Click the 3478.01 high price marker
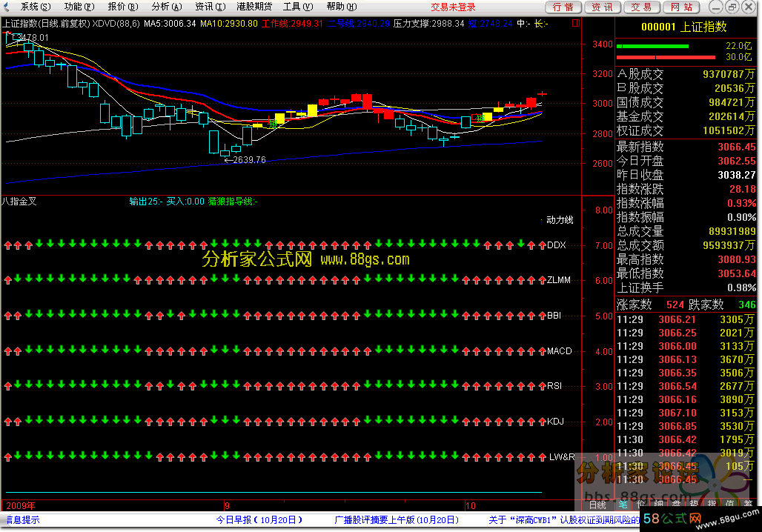The image size is (762, 532). tap(32, 37)
